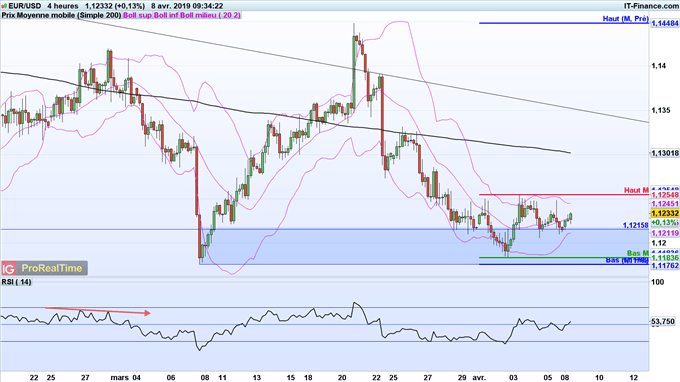Click the red divergence arrow on RSI

click(98, 310)
